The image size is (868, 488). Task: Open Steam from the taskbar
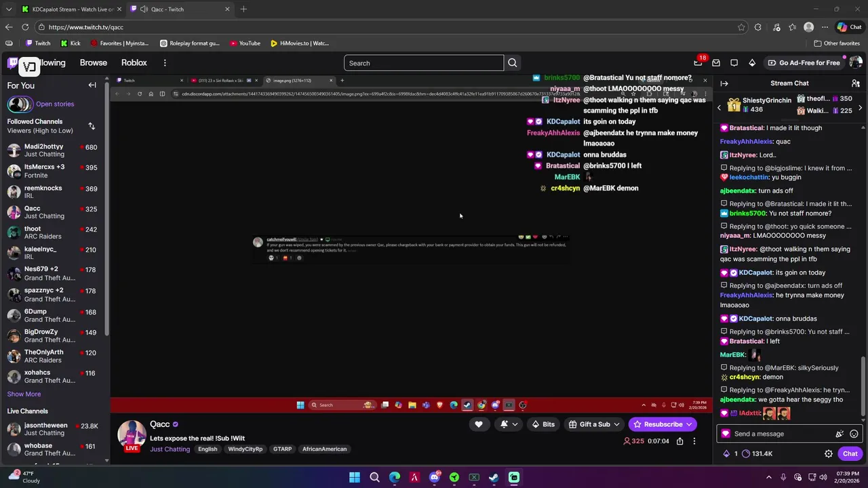494,477
